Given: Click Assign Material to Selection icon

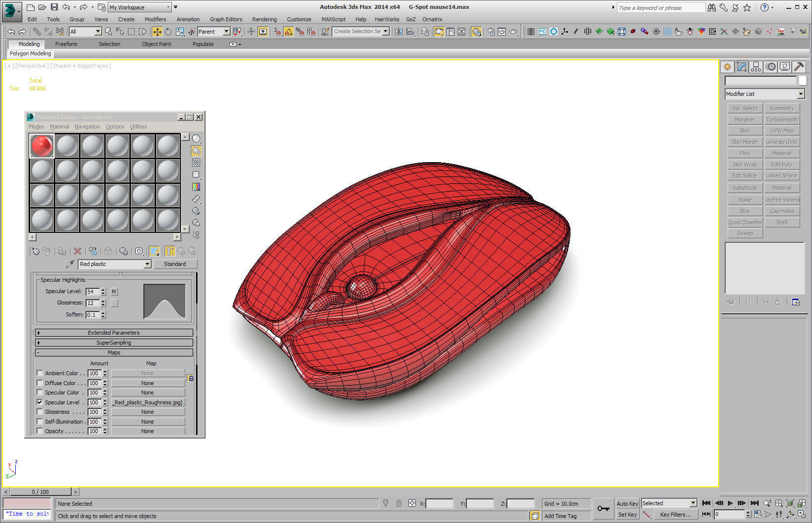Looking at the screenshot, I should click(x=62, y=251).
